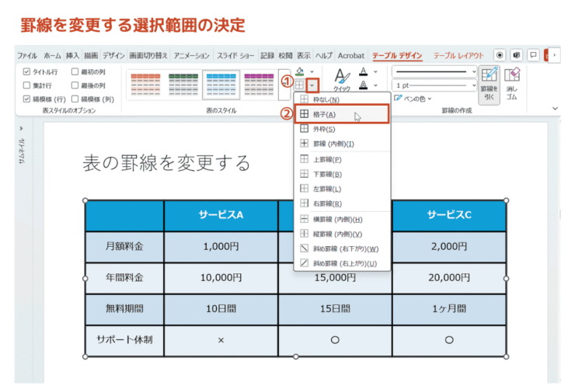This screenshot has height=392, width=575.
Task: Show more ribbon tabs with right arrow
Action: point(555,55)
